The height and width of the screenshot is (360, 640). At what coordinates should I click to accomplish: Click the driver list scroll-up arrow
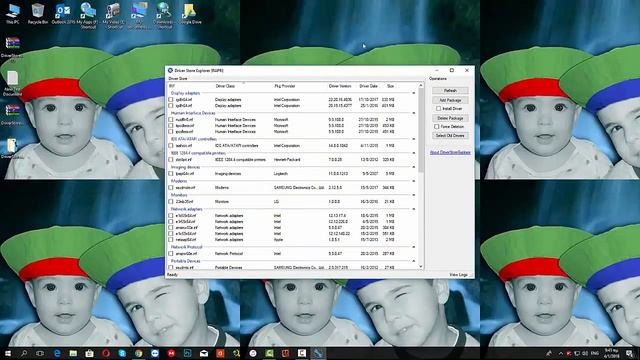pos(421,85)
